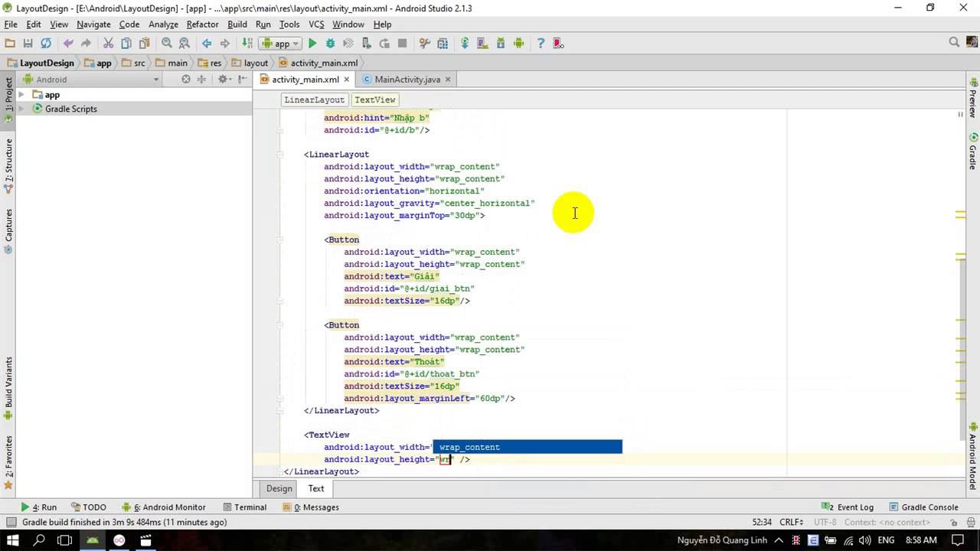Open SDK Manager icon
This screenshot has height=551, width=980.
(x=501, y=44)
